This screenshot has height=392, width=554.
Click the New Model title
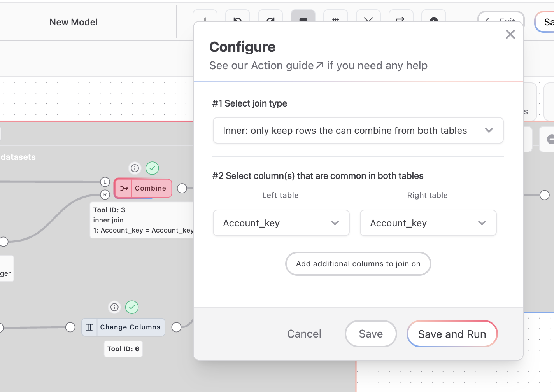click(73, 22)
